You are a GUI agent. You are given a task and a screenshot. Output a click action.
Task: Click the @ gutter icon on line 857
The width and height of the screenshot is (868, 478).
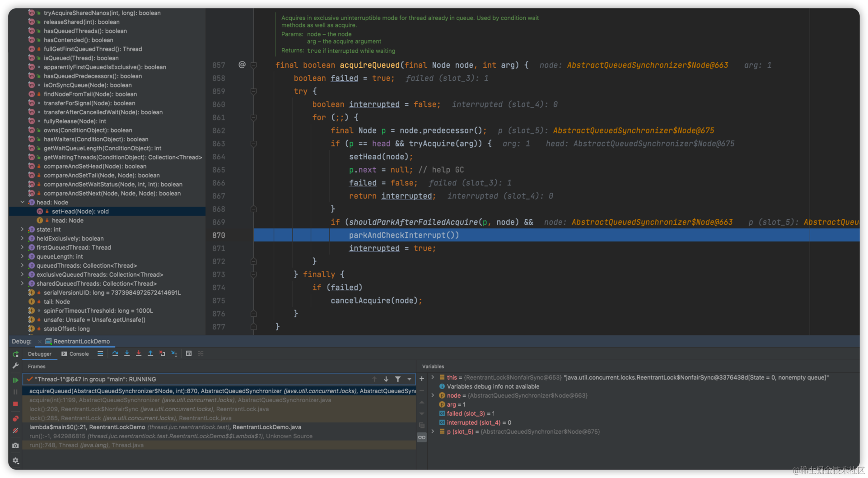tap(242, 65)
